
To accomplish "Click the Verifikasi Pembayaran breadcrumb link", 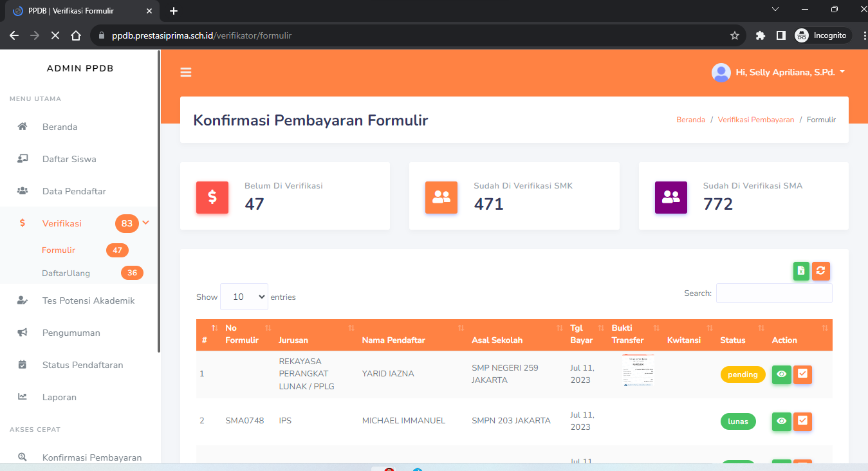I will pyautogui.click(x=755, y=120).
